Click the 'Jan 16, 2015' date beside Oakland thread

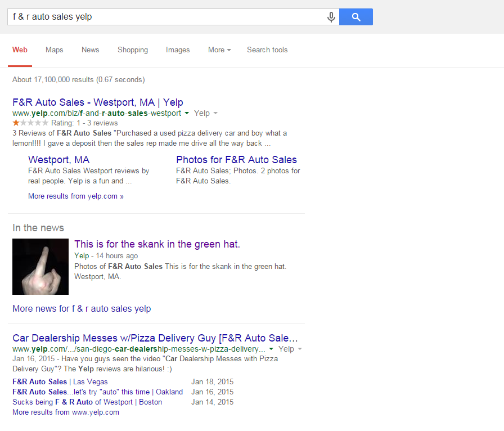(x=213, y=392)
